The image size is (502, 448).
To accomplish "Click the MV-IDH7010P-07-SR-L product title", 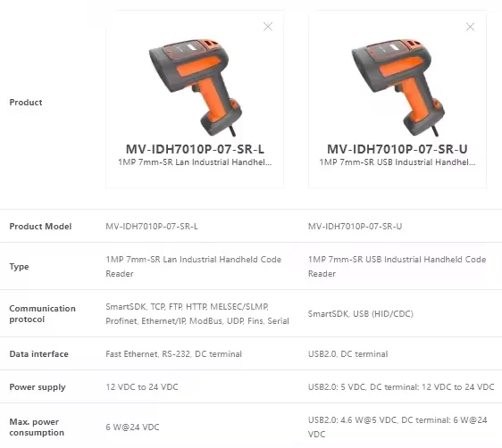I will pyautogui.click(x=195, y=149).
